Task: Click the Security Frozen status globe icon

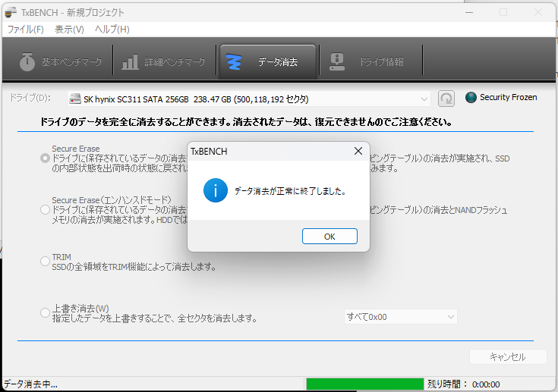Action: [471, 98]
